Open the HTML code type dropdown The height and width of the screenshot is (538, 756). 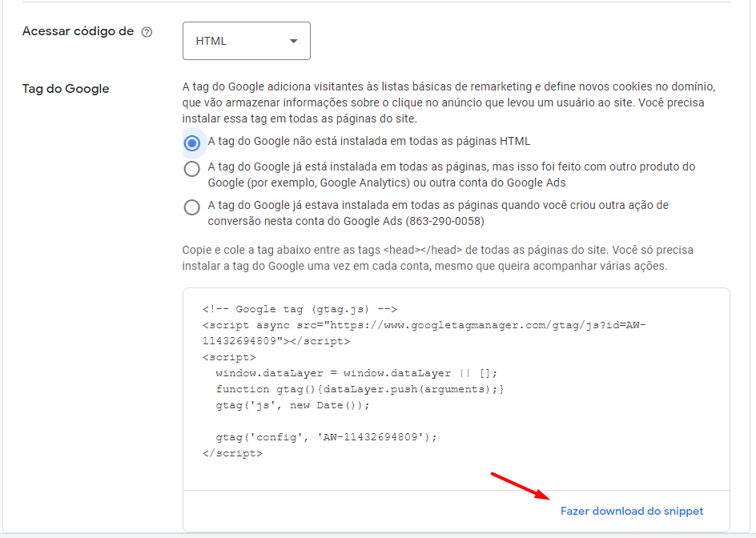pyautogui.click(x=246, y=41)
